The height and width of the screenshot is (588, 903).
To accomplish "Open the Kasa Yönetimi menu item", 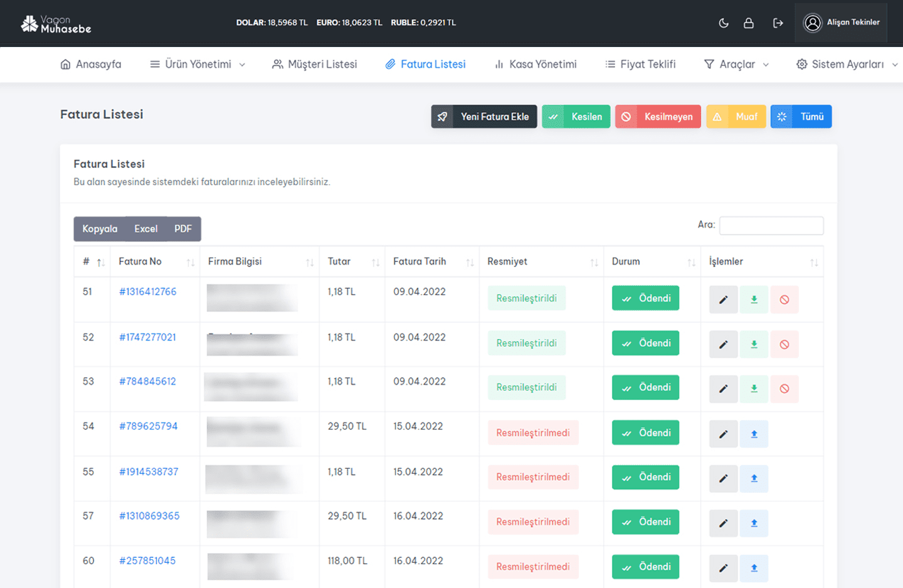I will pos(536,65).
